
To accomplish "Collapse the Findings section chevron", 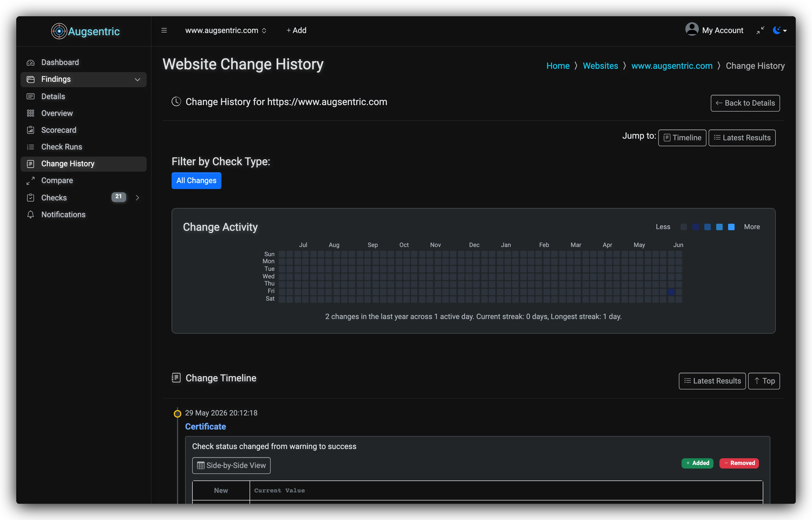I will click(137, 80).
